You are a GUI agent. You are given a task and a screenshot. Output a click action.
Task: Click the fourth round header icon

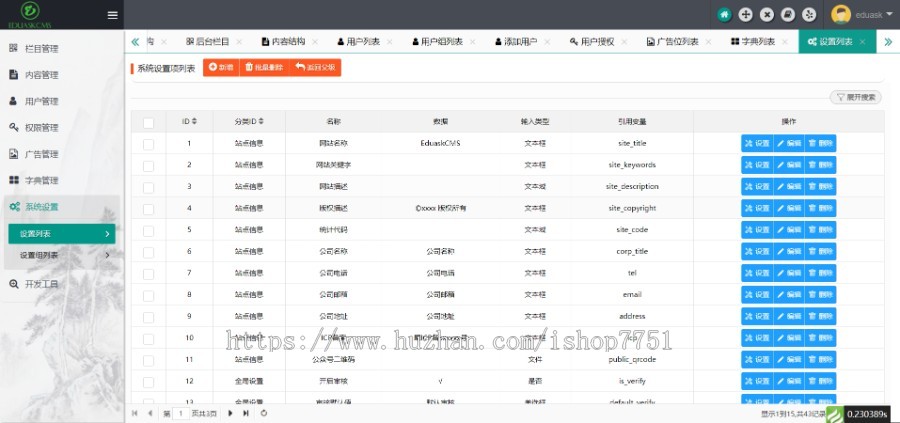(788, 15)
